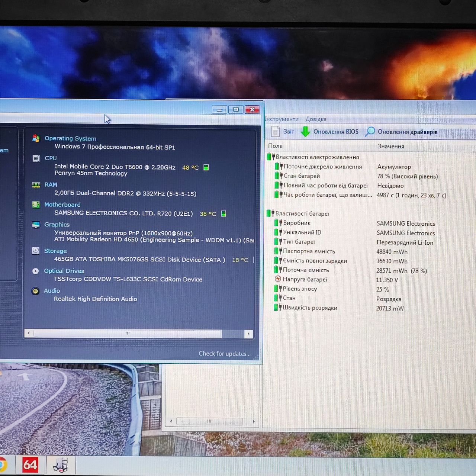Open the Інструменти menu
This screenshot has width=476, height=476.
pyautogui.click(x=282, y=119)
